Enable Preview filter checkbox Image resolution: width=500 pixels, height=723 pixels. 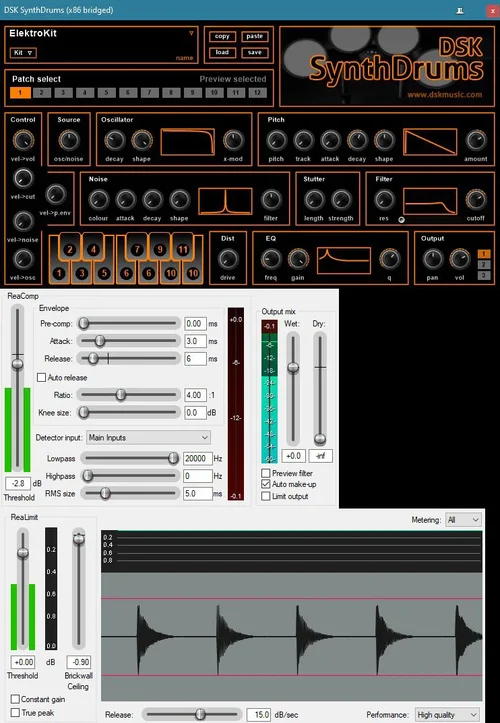pyautogui.click(x=266, y=473)
